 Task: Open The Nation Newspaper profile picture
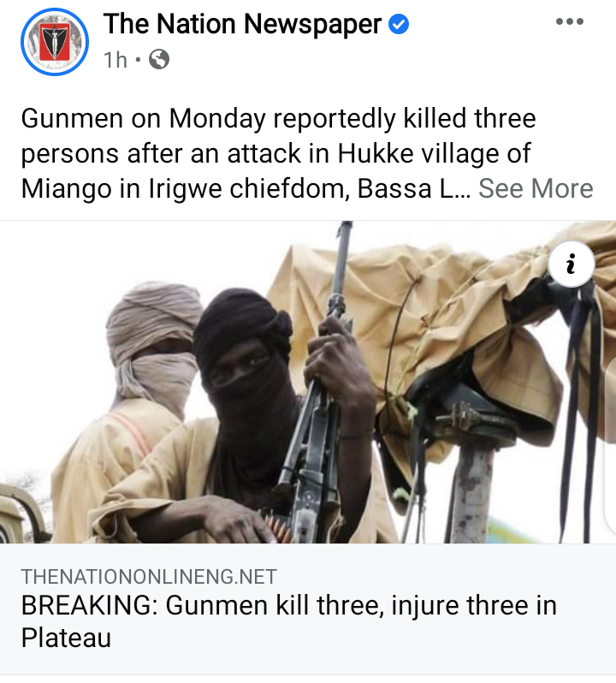coord(55,42)
